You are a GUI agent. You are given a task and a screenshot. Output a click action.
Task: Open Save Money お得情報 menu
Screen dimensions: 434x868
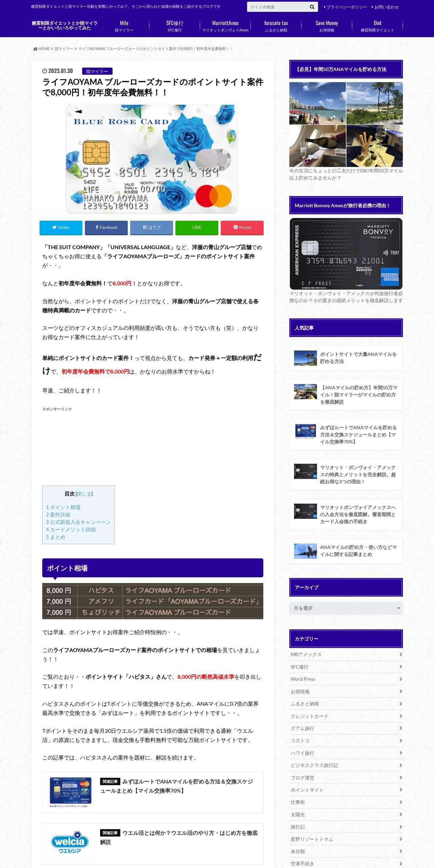[327, 26]
